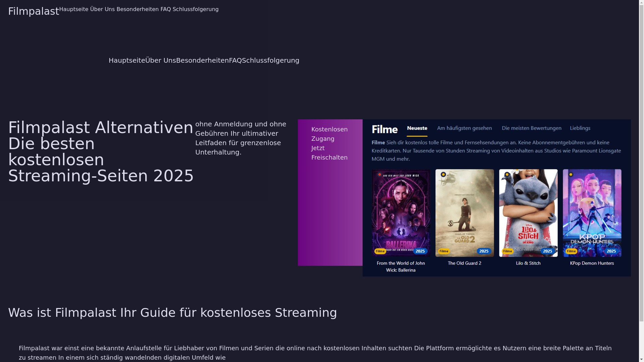Open Schlussfolgerung in the large navigation row
Image resolution: width=644 pixels, height=362 pixels.
pyautogui.click(x=271, y=60)
